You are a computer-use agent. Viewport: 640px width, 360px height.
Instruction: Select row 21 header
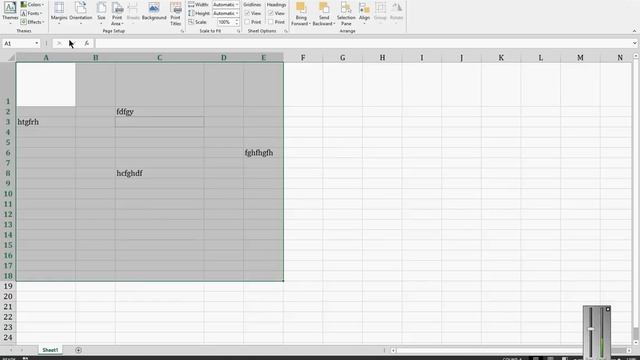coord(8,307)
